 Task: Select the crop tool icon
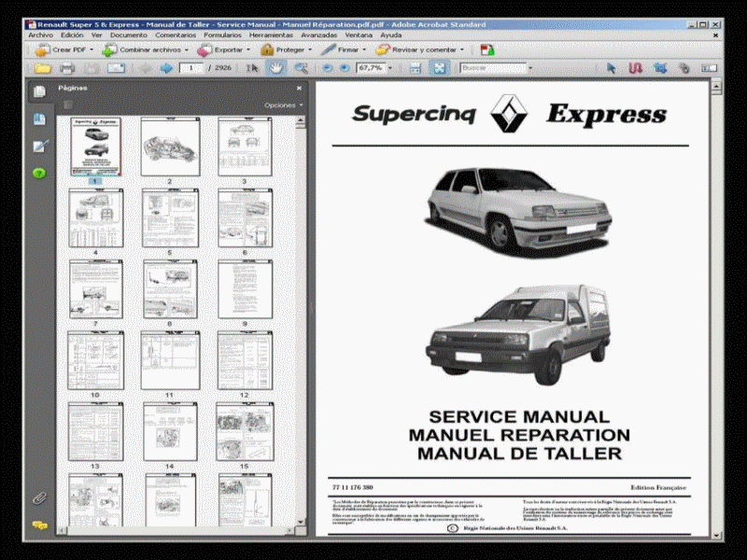pyautogui.click(x=660, y=68)
